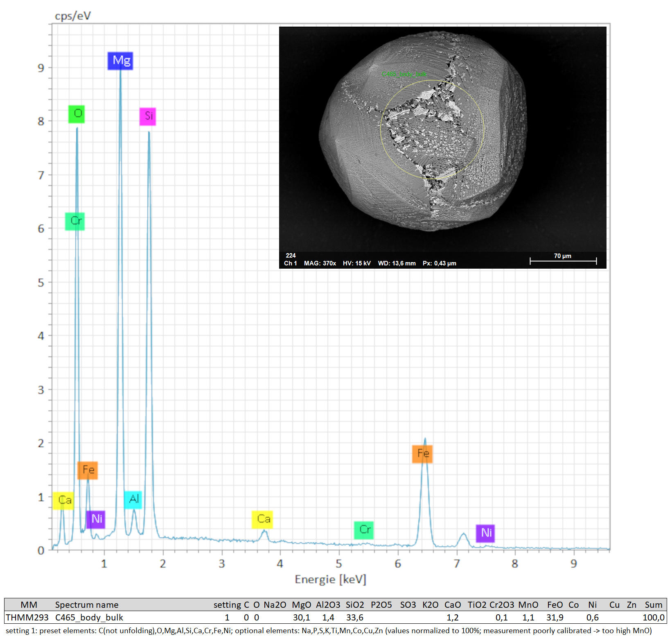Click the FeO value 31,9

pos(555,617)
